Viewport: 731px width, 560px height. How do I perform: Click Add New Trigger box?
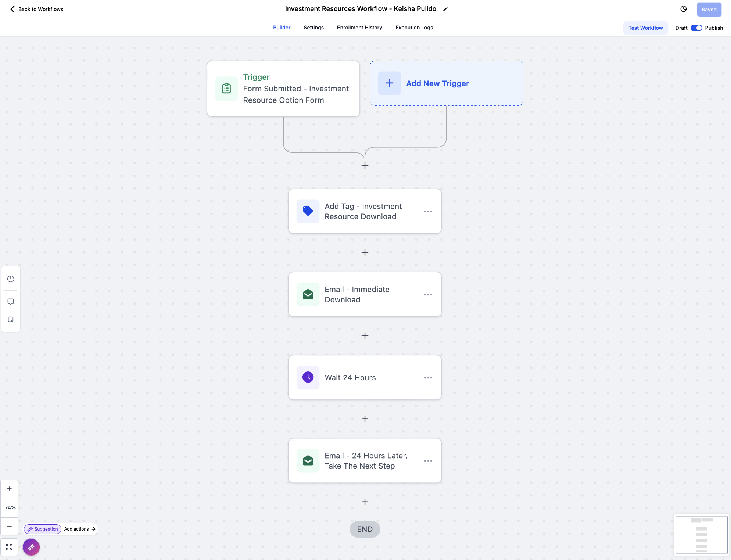point(446,83)
